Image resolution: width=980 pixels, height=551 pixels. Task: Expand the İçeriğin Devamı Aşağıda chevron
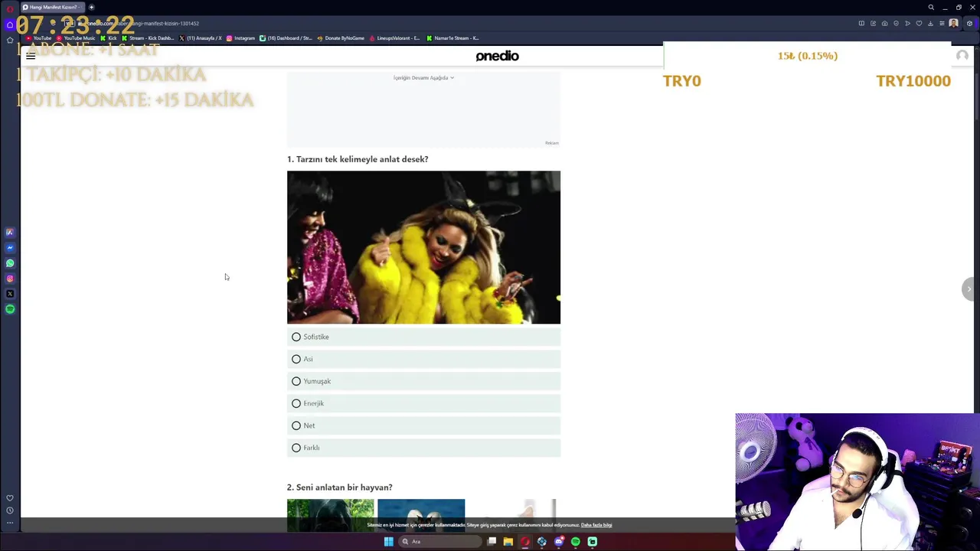pos(452,78)
